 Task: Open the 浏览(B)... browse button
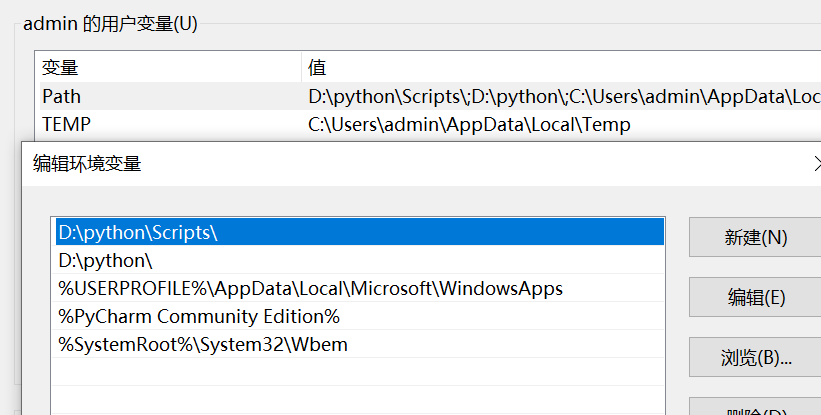click(x=755, y=357)
